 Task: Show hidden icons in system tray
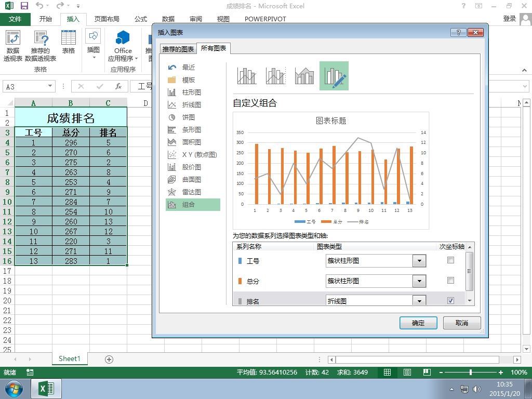point(451,389)
